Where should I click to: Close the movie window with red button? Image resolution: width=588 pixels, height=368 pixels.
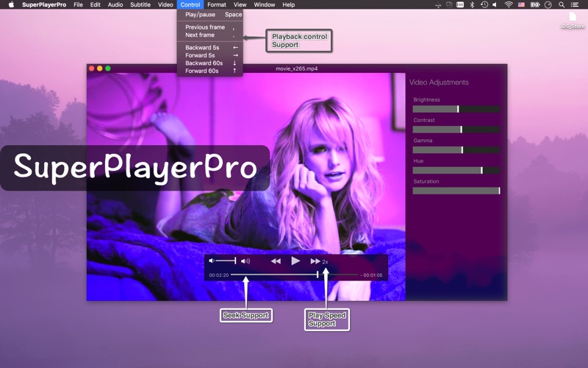click(91, 68)
